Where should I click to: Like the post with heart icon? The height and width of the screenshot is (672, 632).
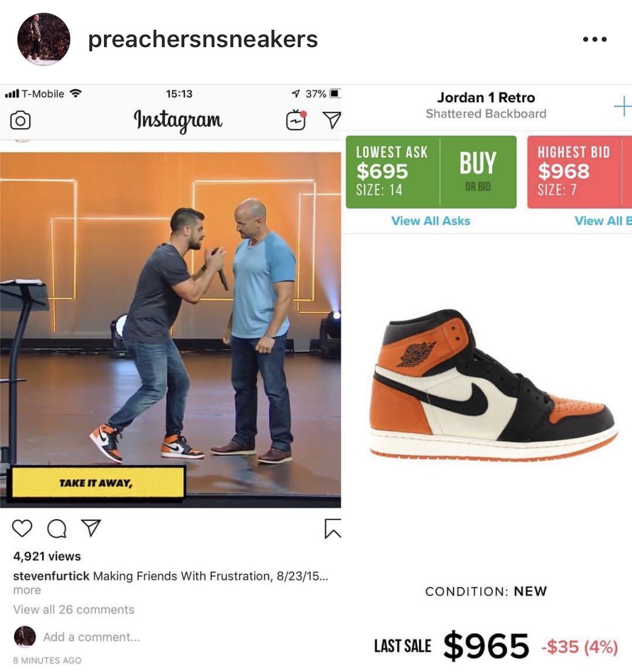(22, 528)
